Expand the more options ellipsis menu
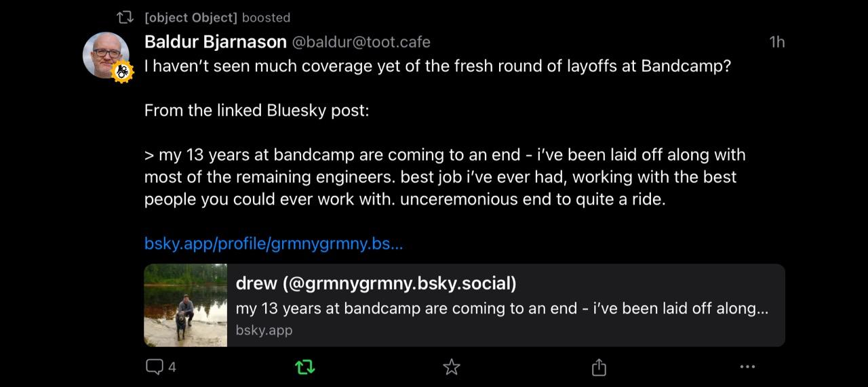 (x=747, y=367)
